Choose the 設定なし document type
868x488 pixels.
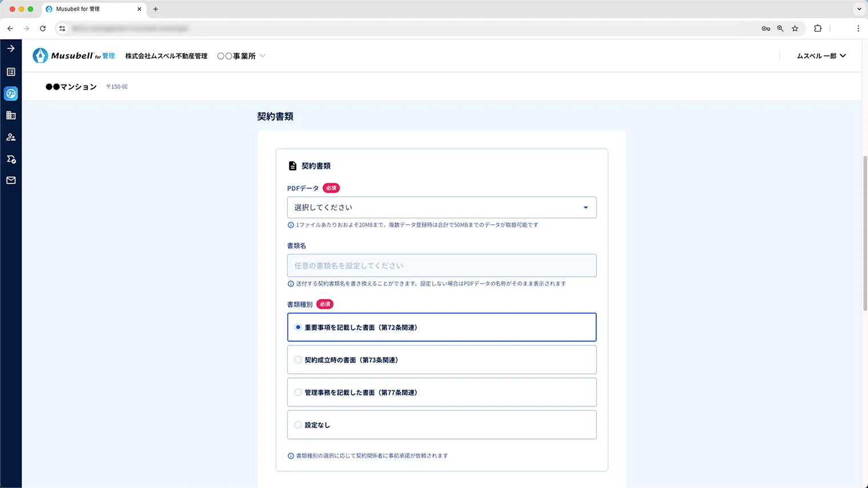[441, 425]
